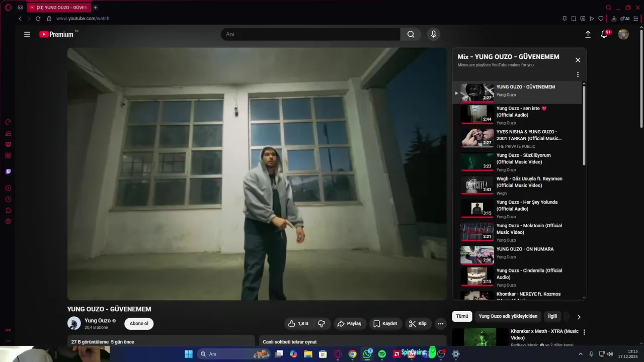
Task: Open the YouTube hamburger guide menu
Action: [27, 34]
